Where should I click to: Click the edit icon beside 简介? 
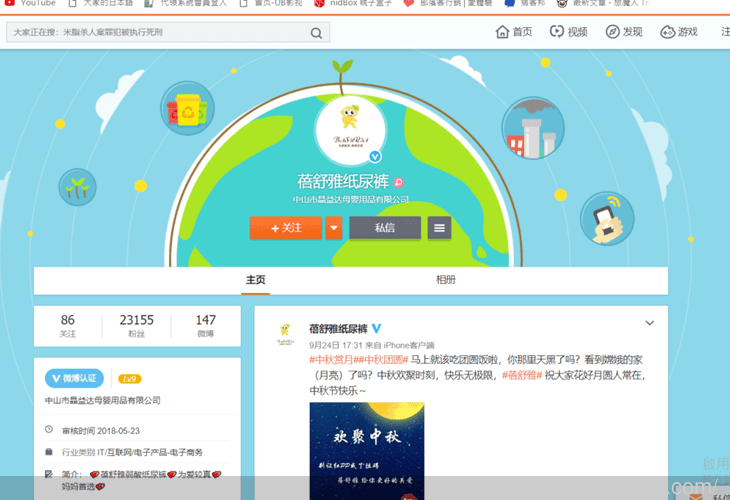[x=48, y=474]
